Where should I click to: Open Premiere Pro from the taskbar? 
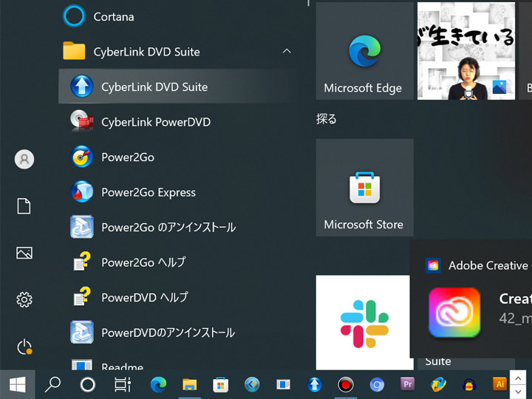(406, 384)
